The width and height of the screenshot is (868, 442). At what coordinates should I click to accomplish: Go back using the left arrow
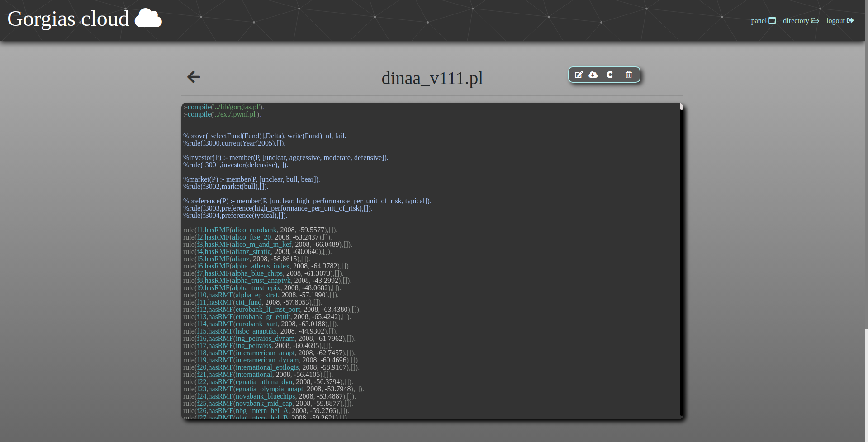point(194,77)
